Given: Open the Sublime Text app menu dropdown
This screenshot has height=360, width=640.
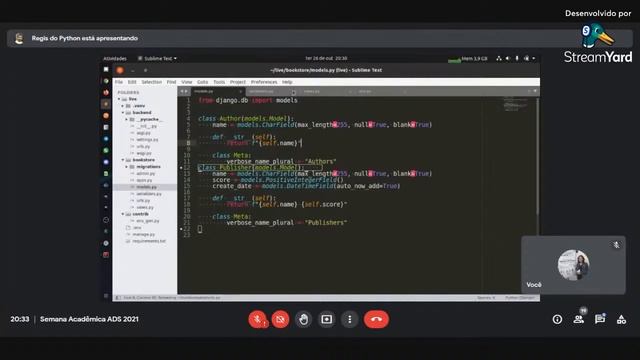Looking at the screenshot, I should (x=158, y=59).
